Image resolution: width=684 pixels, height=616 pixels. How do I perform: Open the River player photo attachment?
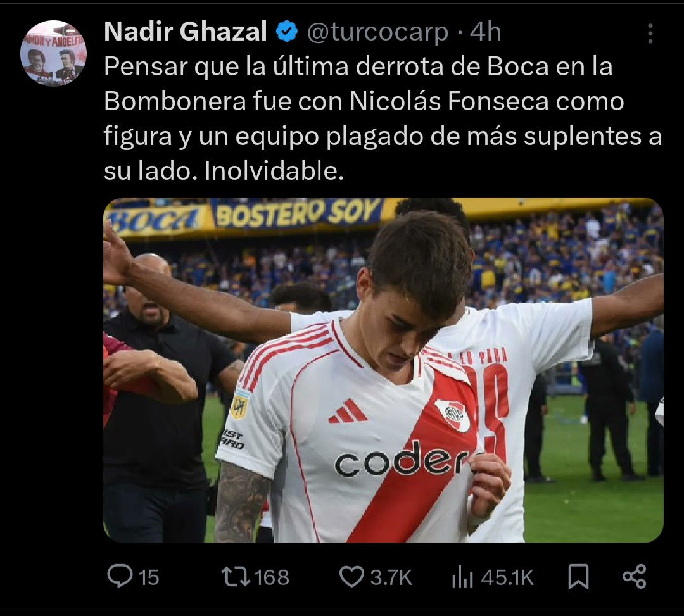tap(383, 370)
